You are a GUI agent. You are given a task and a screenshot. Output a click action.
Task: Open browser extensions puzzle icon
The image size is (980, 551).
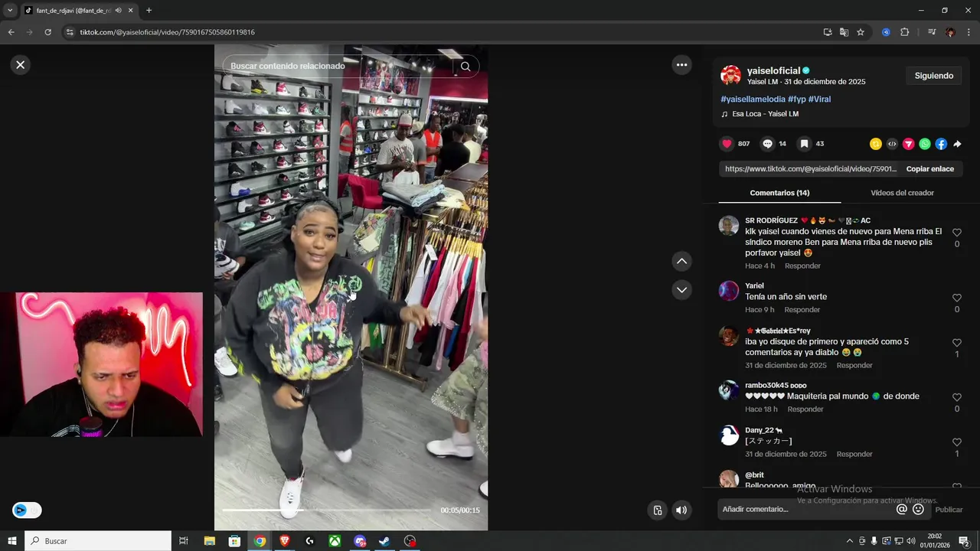[904, 32]
